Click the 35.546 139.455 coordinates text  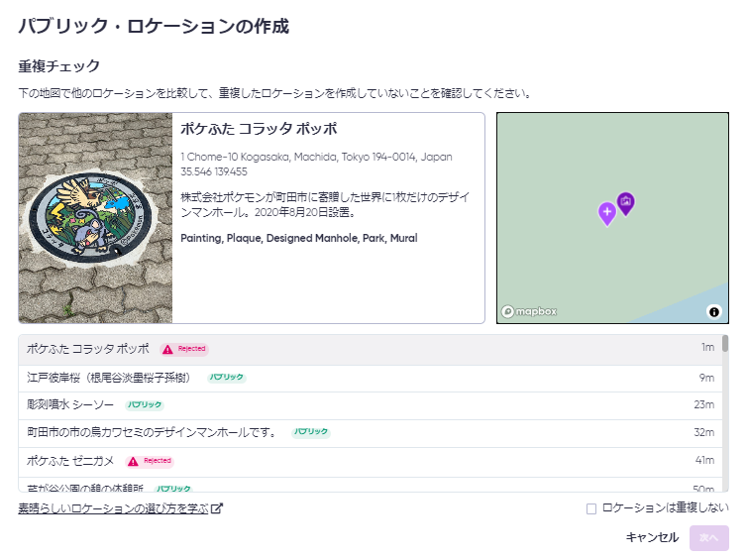pyautogui.click(x=214, y=172)
